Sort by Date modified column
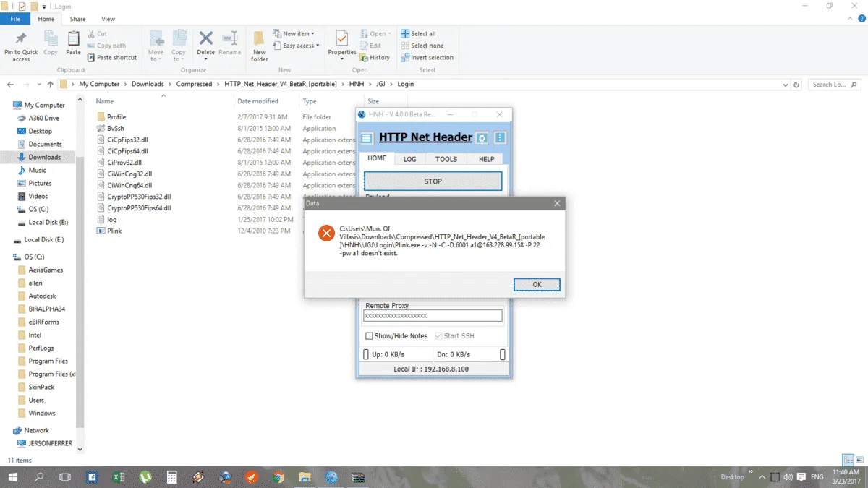Viewport: 868px width, 488px height. click(x=258, y=101)
